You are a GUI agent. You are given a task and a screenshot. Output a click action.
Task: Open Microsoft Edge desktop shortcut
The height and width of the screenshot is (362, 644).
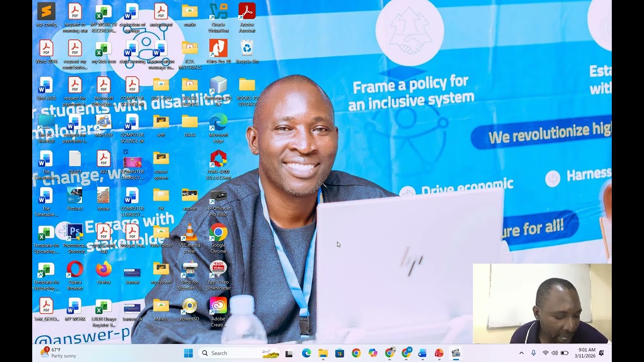(x=218, y=128)
